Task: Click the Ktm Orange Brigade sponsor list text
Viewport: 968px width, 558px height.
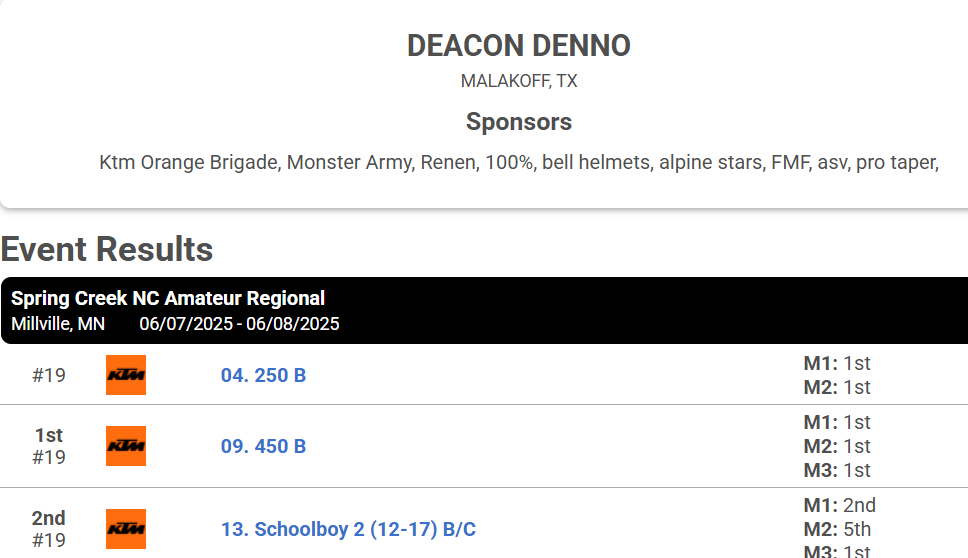Action: (519, 162)
